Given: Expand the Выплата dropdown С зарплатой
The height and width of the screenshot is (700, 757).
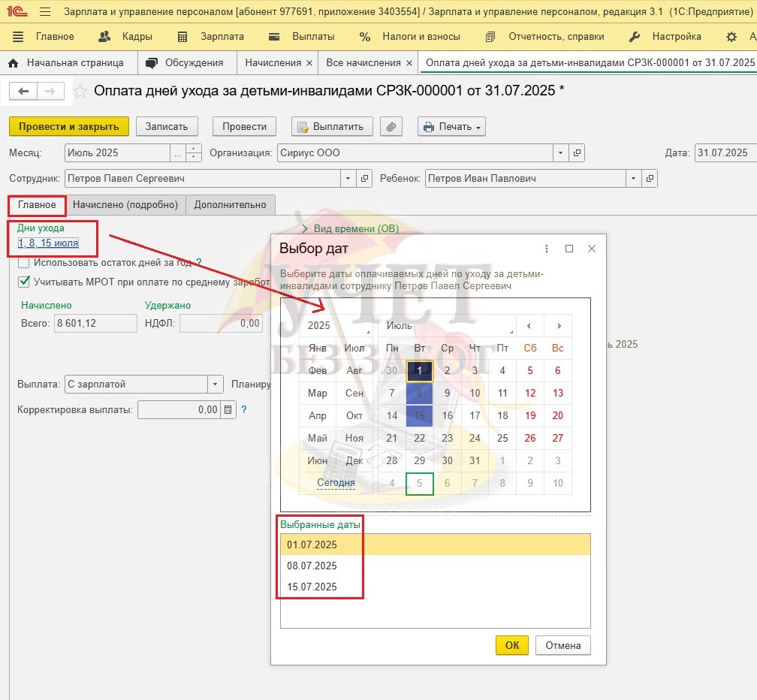Looking at the screenshot, I should pyautogui.click(x=216, y=385).
